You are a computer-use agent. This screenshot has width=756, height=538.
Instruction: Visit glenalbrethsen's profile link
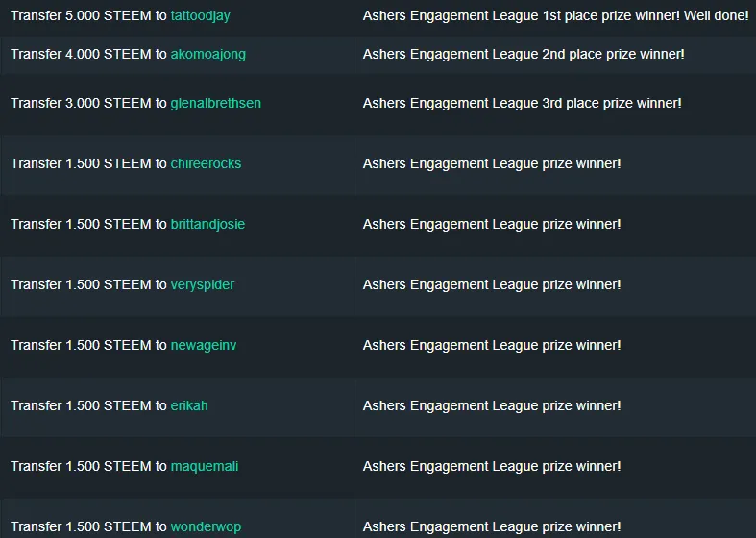tap(215, 103)
